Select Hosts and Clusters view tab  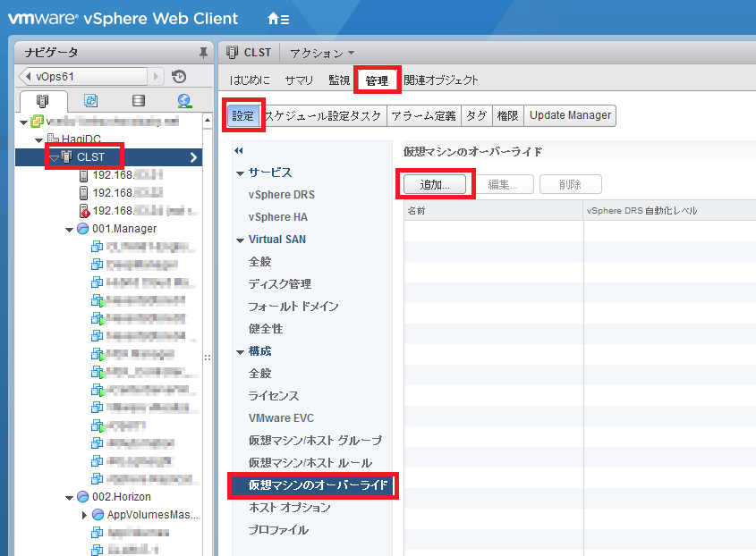tap(42, 101)
